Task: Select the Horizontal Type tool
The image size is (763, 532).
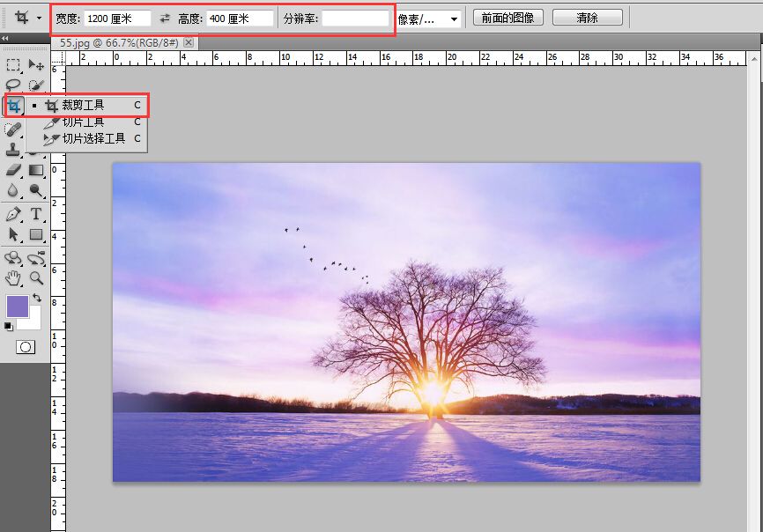Action: [x=36, y=214]
